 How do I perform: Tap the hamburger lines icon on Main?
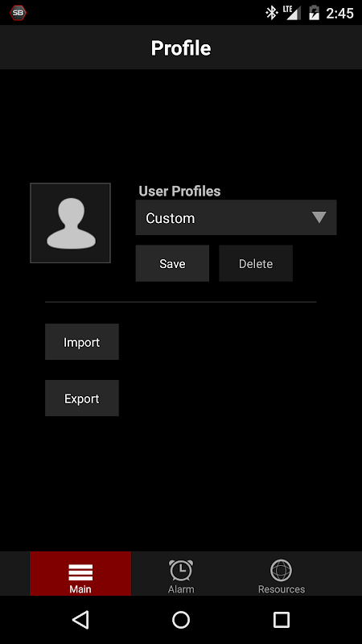tap(80, 572)
